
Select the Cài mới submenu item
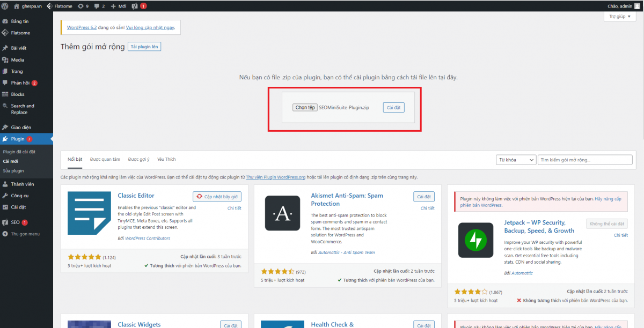click(x=10, y=161)
